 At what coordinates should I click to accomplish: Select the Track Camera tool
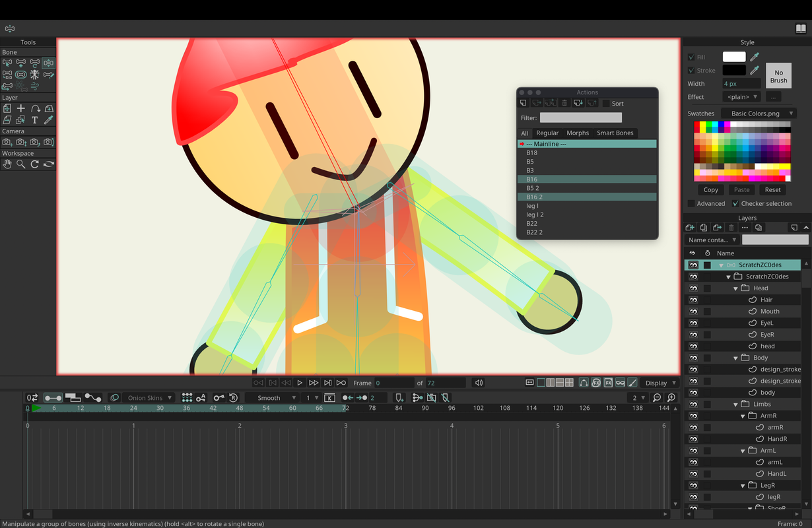[7, 142]
